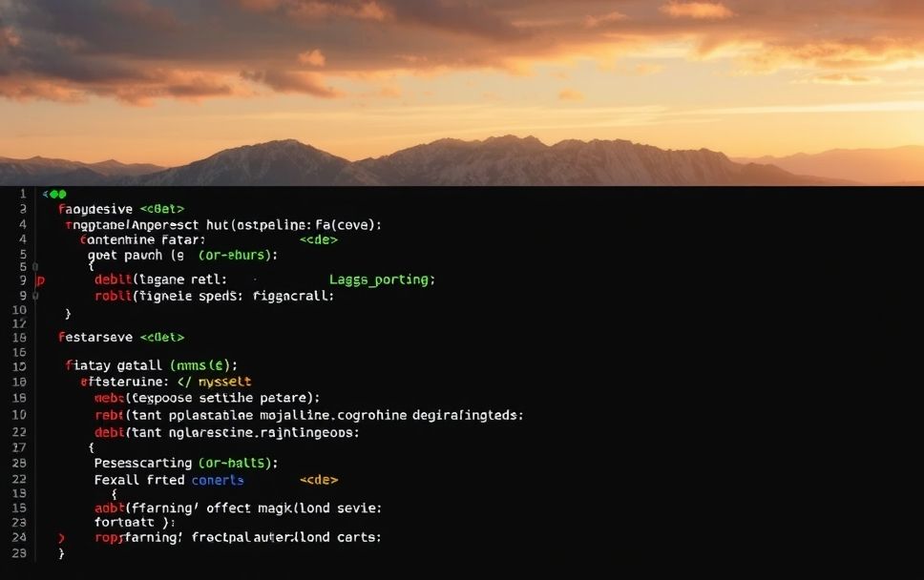Click the green </ symbol before nysselt

point(184,382)
